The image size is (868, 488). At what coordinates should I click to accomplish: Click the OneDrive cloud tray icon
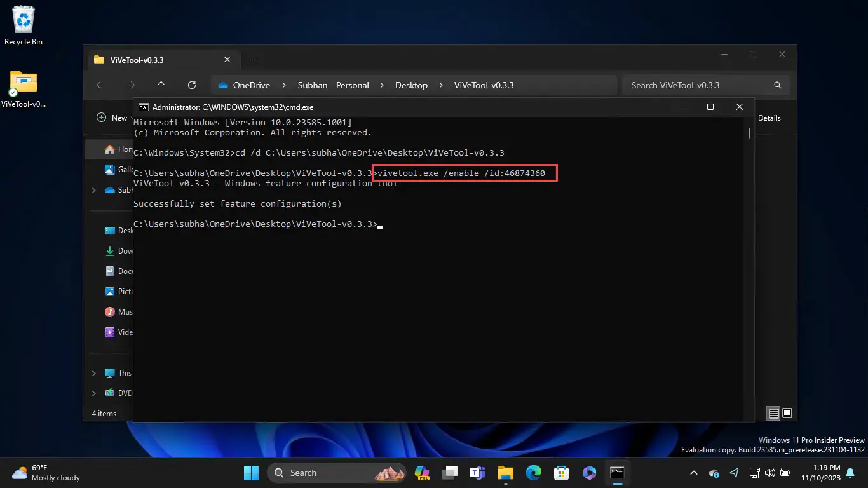coord(714,473)
